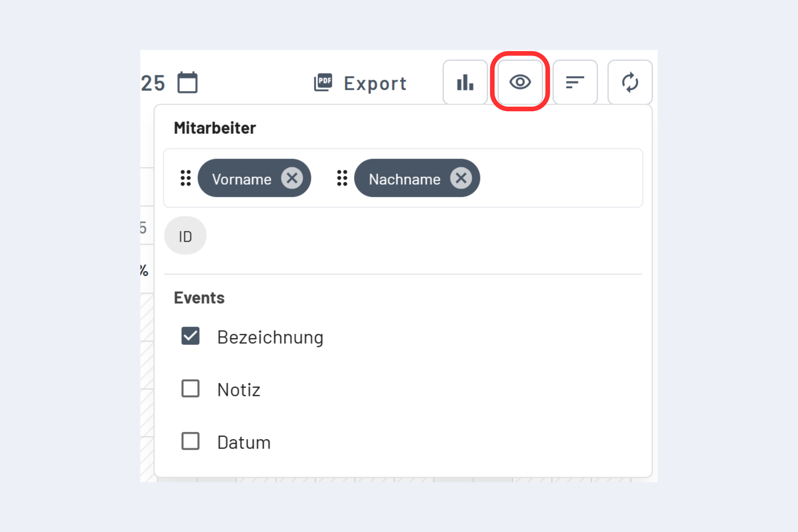Click the eye icon to toggle column visibility
This screenshot has height=532, width=798.
(520, 82)
